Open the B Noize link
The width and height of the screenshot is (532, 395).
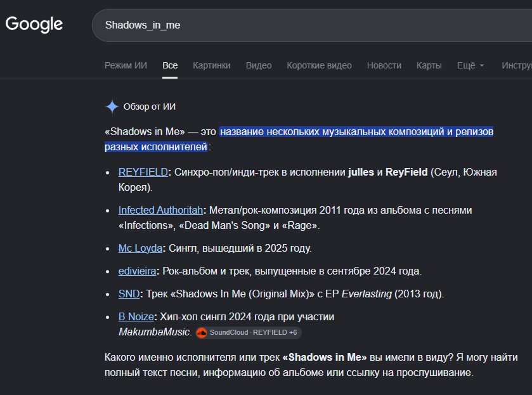(136, 316)
